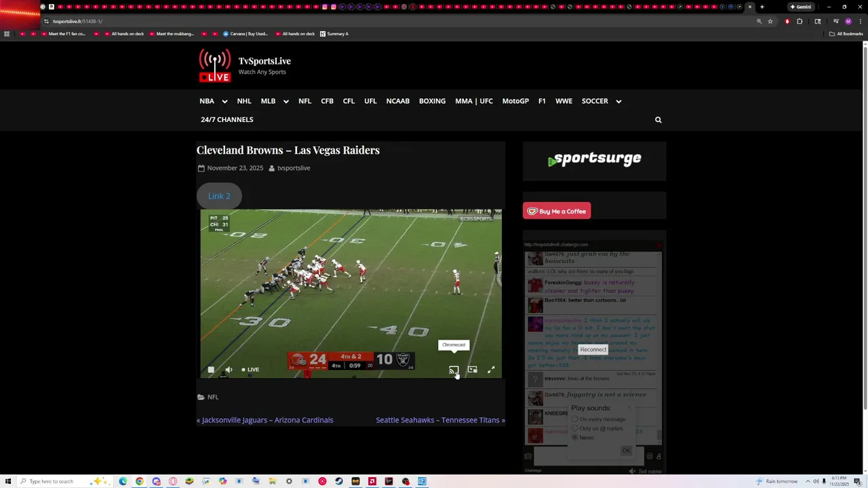Enable picture-in-picture mode in the player
868x488 pixels.
pyautogui.click(x=473, y=369)
